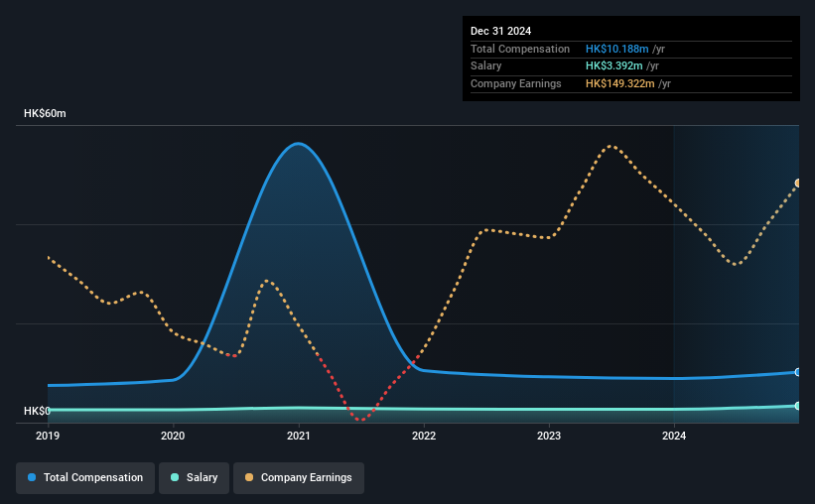Image resolution: width=815 pixels, height=504 pixels.
Task: Click the blue Total Compensation legend dot
Action: pyautogui.click(x=32, y=477)
